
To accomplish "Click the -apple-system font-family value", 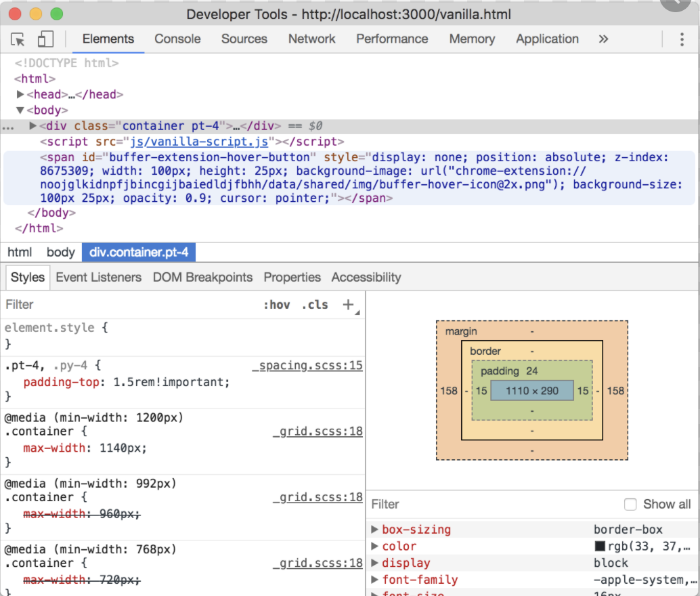I will click(x=644, y=580).
